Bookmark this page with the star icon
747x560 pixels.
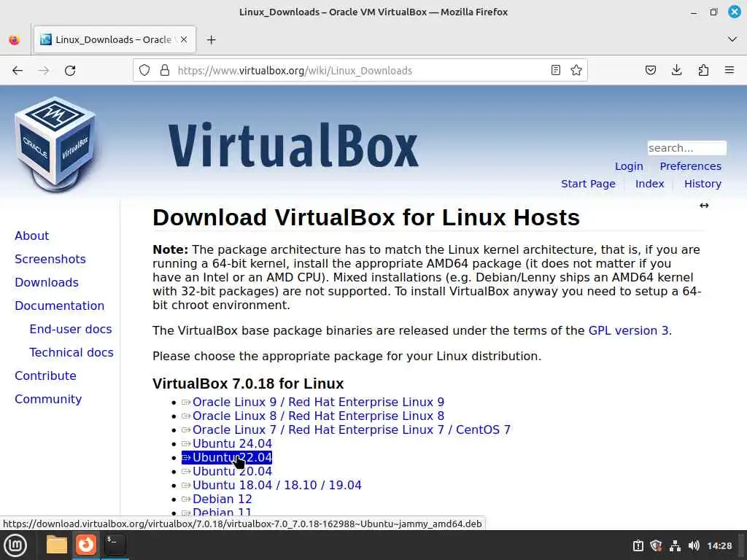point(576,71)
